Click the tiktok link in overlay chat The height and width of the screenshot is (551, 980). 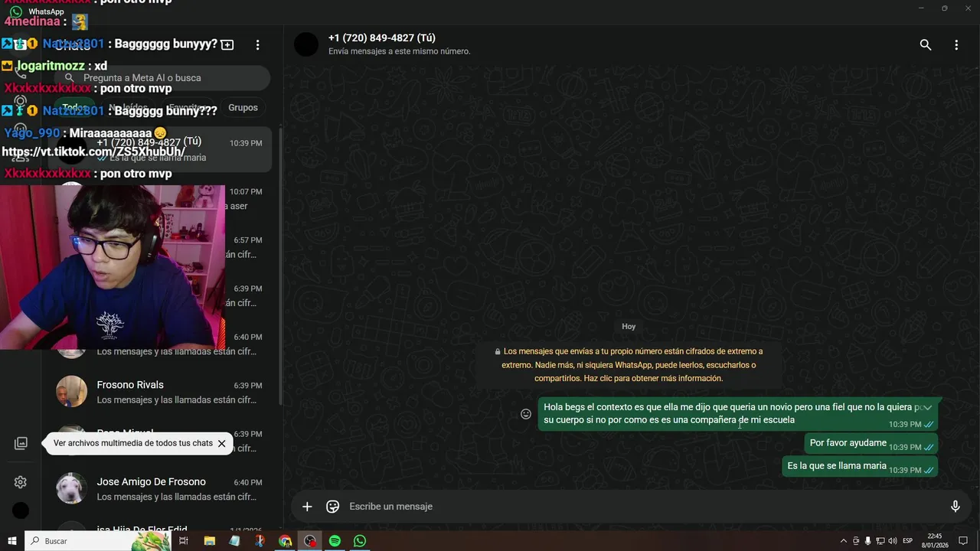tap(93, 152)
